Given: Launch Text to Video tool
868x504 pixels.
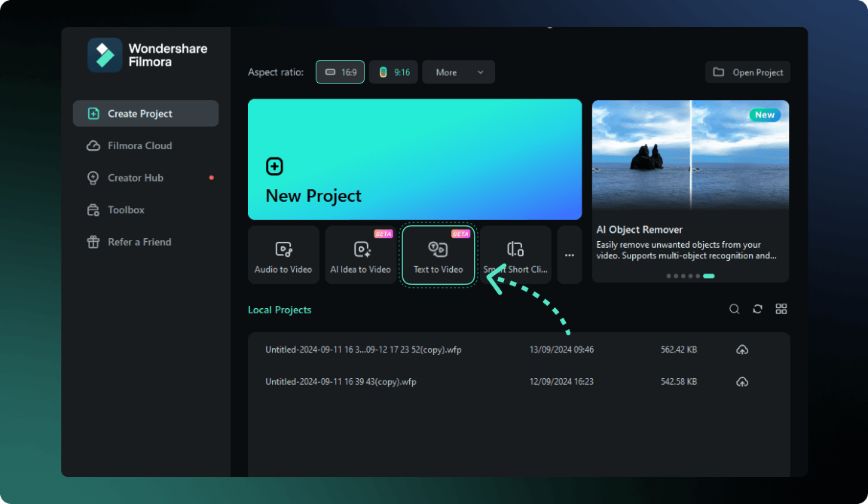Looking at the screenshot, I should 438,255.
